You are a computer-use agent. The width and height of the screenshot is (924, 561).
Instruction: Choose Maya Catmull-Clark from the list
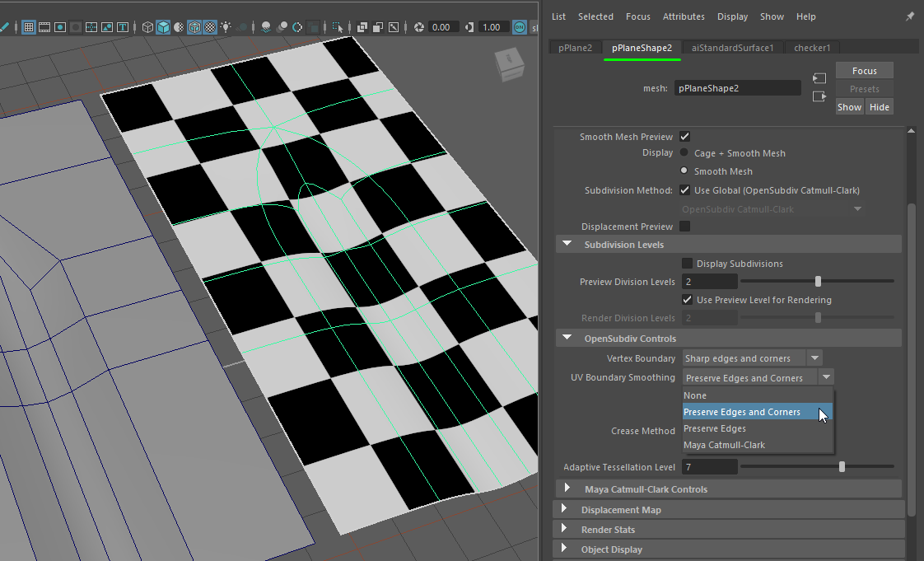click(x=724, y=445)
